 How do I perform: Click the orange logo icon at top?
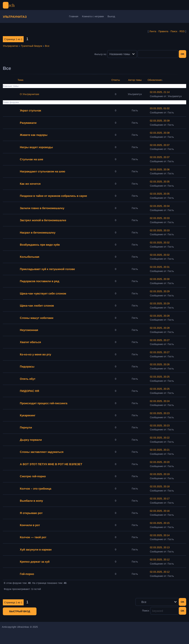click(x=5, y=5)
